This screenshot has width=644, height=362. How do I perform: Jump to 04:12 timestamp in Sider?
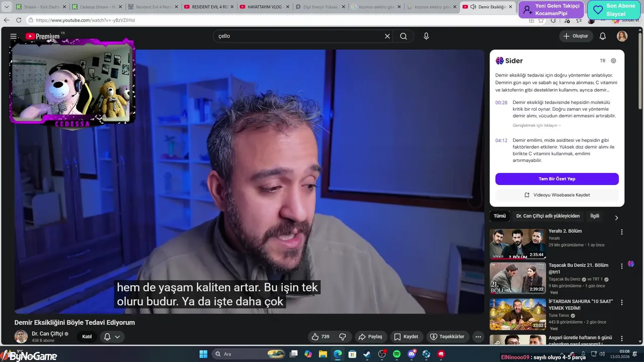(x=501, y=141)
